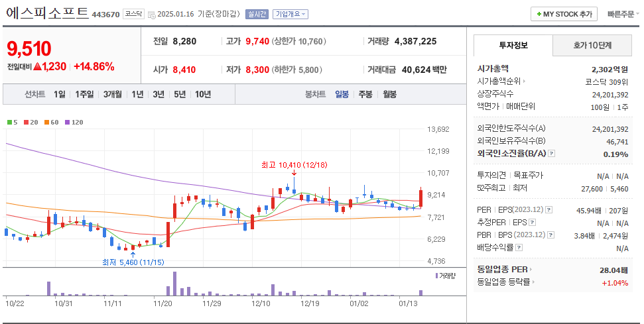The image size is (644, 324).
Task: Click the 코스닥 market badge
Action: [133, 15]
